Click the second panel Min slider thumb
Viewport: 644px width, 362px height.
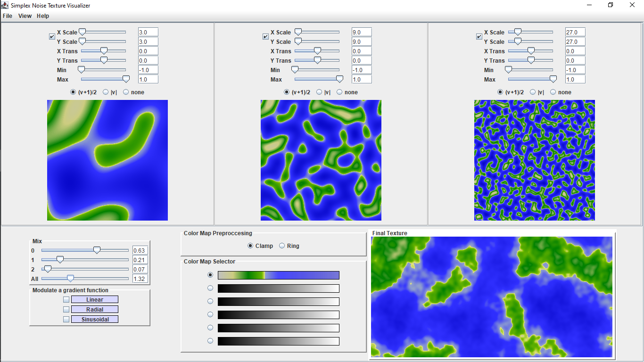[295, 70]
